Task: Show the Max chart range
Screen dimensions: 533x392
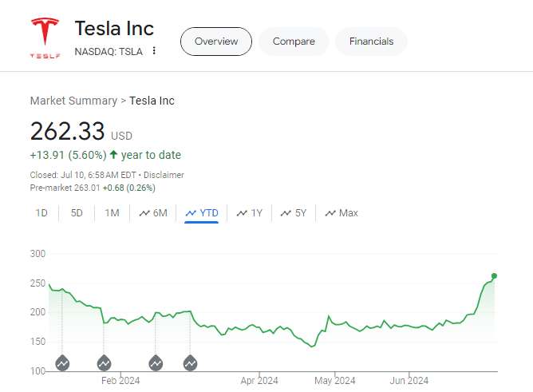Action: (x=341, y=213)
